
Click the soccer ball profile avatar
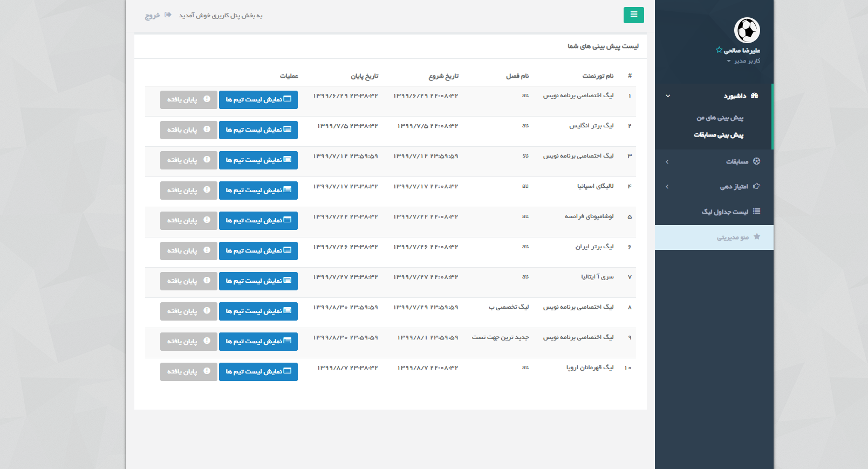(x=747, y=30)
